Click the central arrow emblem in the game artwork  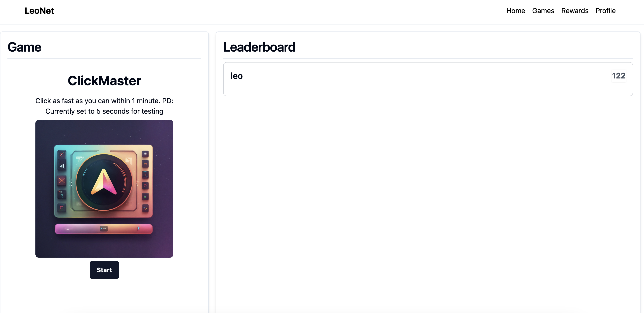point(104,182)
